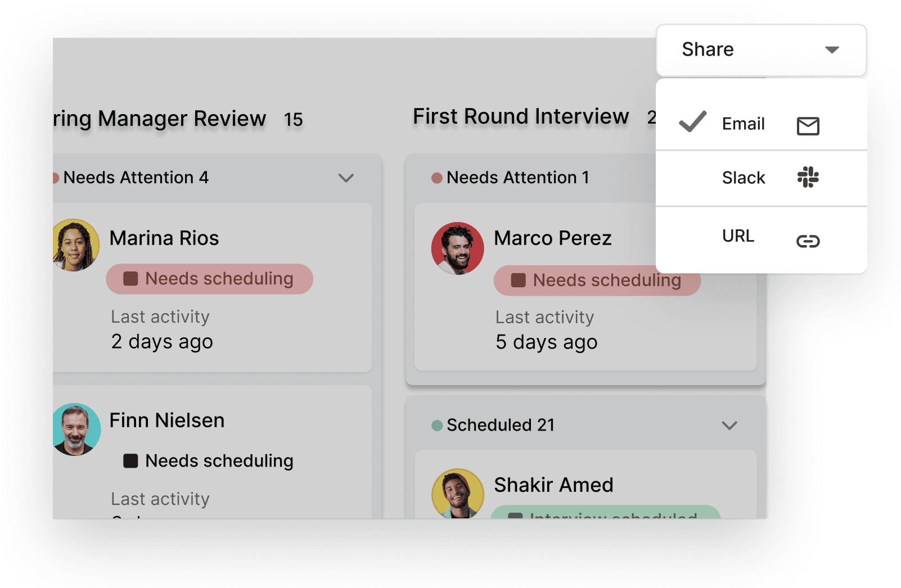Click the Share button
The height and width of the screenshot is (588, 901).
[708, 50]
